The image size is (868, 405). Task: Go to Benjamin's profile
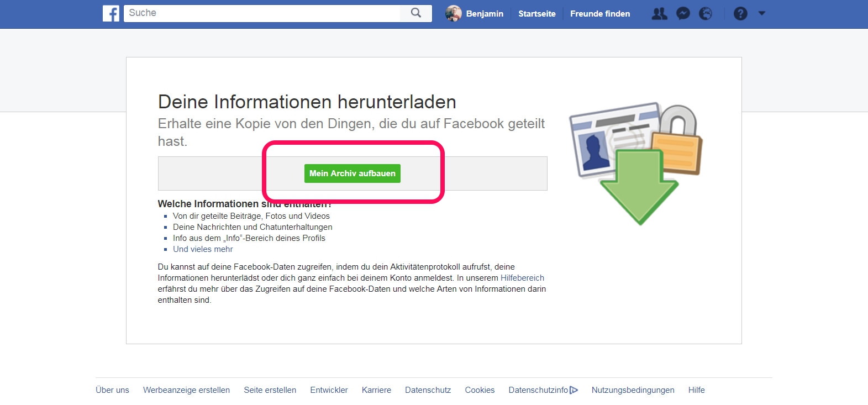pyautogui.click(x=485, y=14)
